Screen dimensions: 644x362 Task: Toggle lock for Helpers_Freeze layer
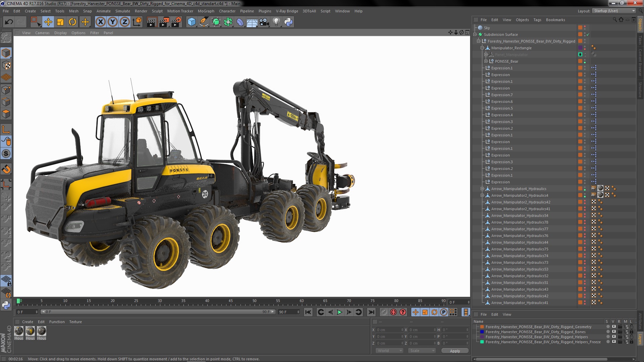[632, 342]
